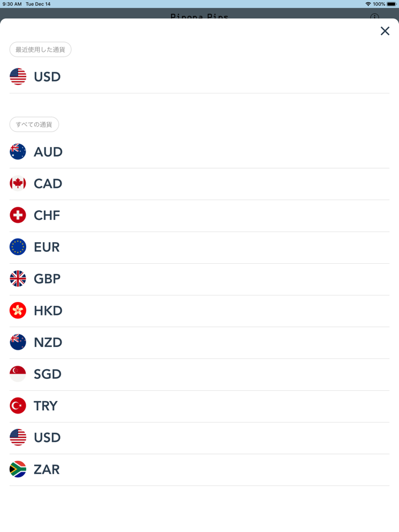Tap the 最近使用した通貨 label chip
This screenshot has height=532, width=399.
coord(40,50)
